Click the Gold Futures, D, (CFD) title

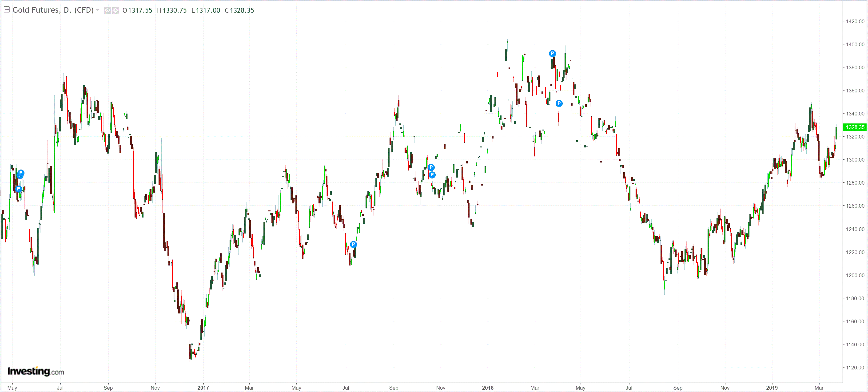53,10
